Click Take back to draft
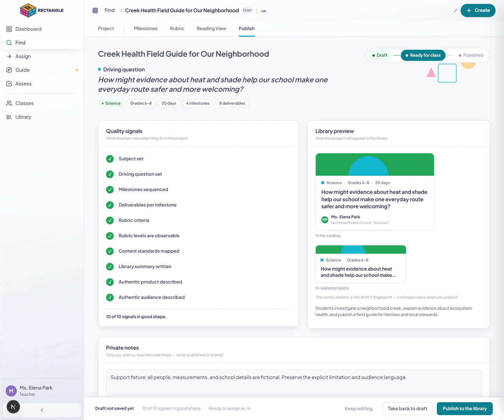The image size is (504, 420). (x=407, y=409)
